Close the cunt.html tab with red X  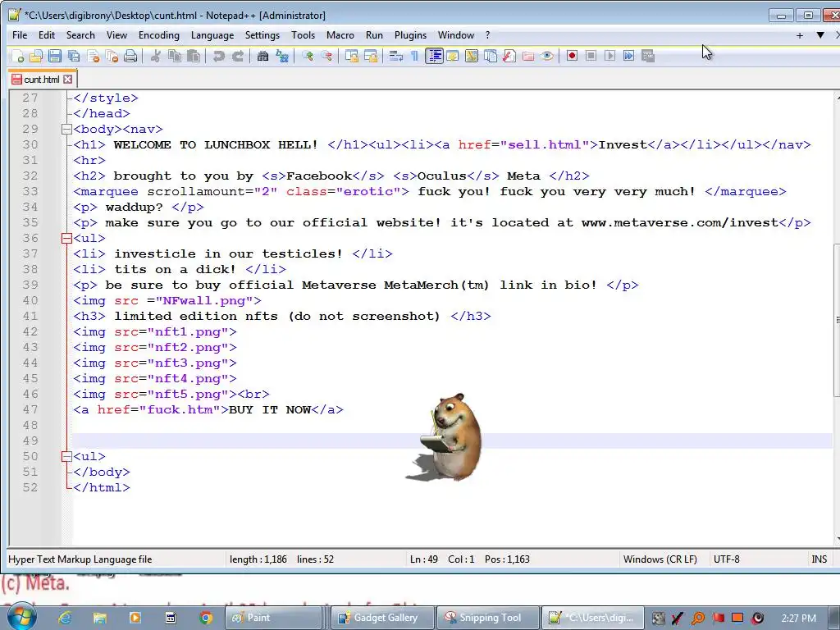pos(67,80)
